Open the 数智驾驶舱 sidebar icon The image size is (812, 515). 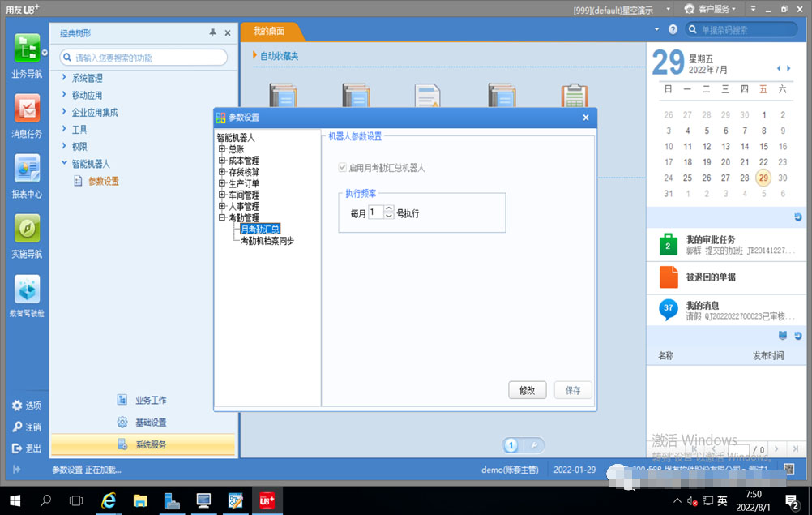pyautogui.click(x=27, y=289)
